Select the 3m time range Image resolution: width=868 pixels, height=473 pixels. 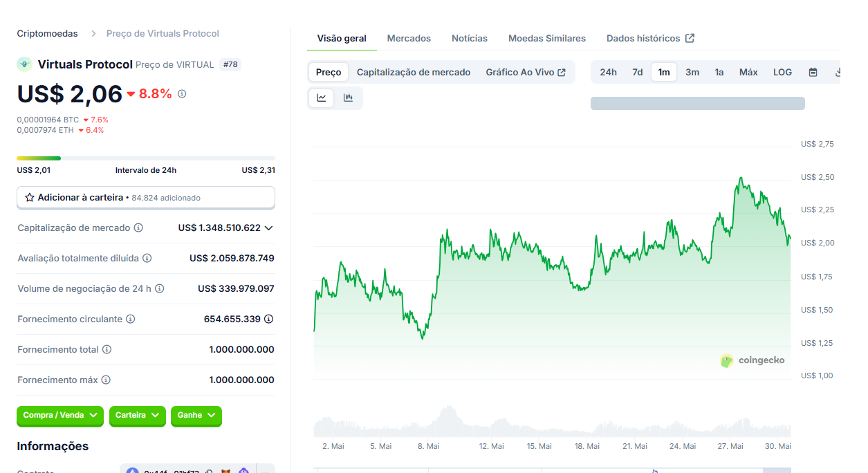tap(692, 72)
